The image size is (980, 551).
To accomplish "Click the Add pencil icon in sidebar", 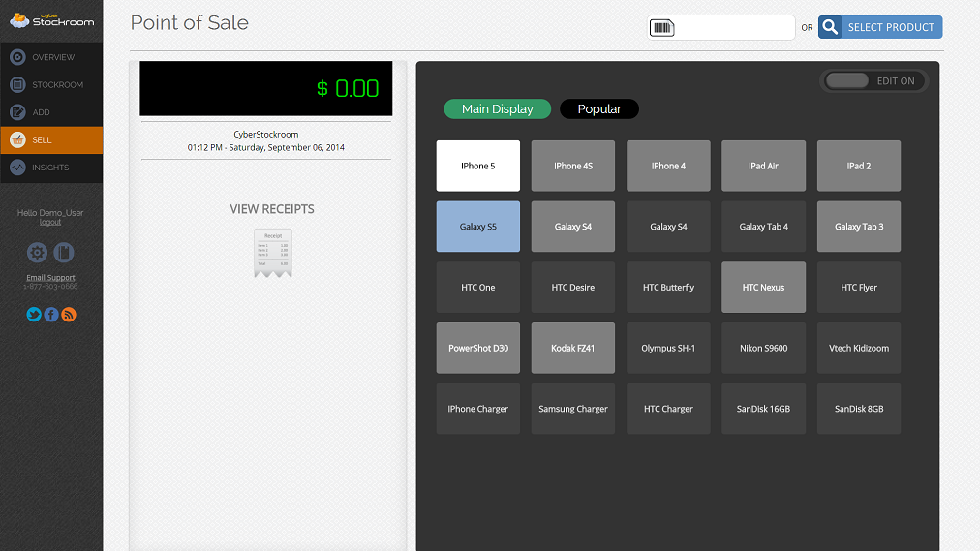I will point(17,112).
